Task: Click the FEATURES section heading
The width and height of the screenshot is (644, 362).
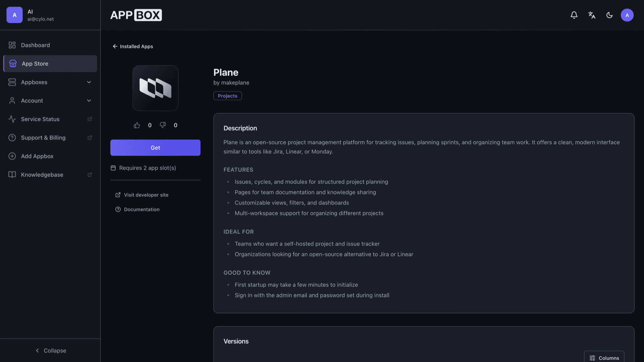Action: [x=238, y=170]
